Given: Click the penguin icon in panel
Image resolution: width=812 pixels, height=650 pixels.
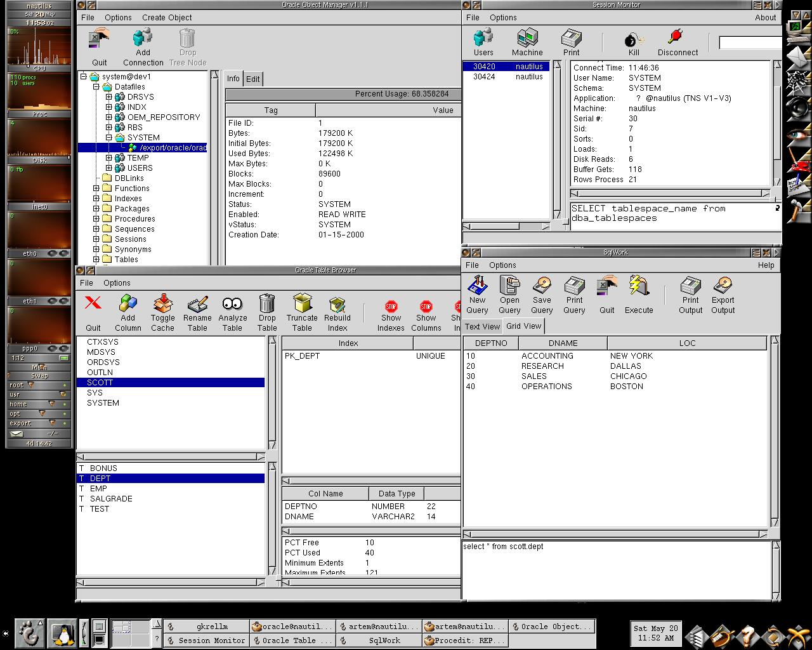Looking at the screenshot, I should click(x=61, y=633).
